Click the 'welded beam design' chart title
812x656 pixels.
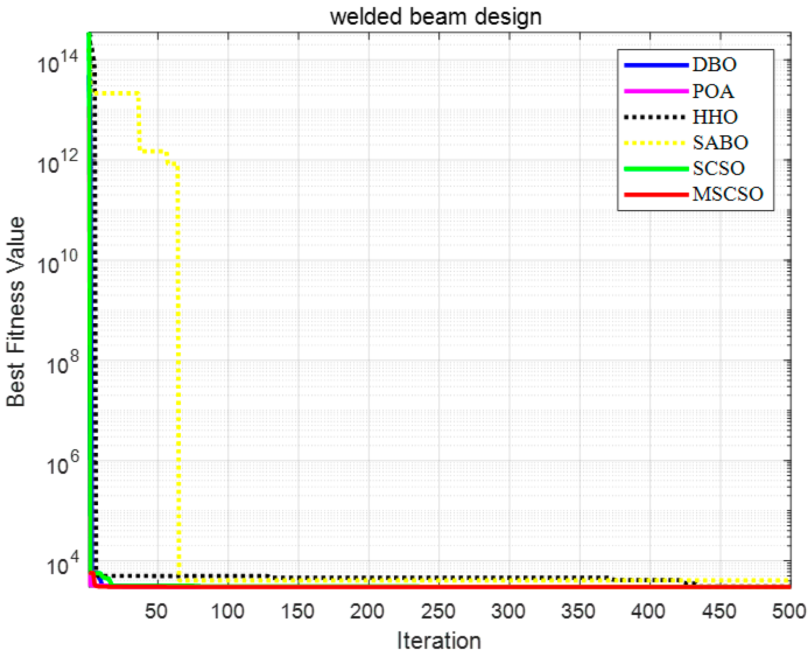pos(435,17)
